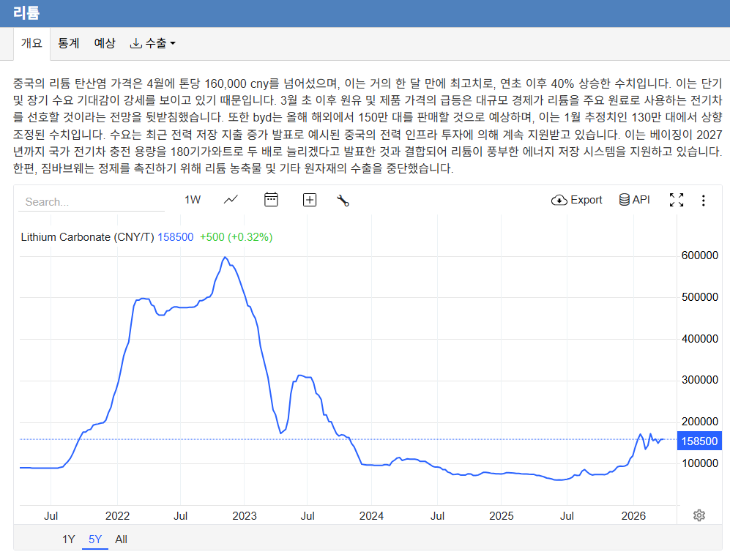Screen dimensions: 730x560
Task: Switch to the 통계 tab
Action: tap(69, 43)
